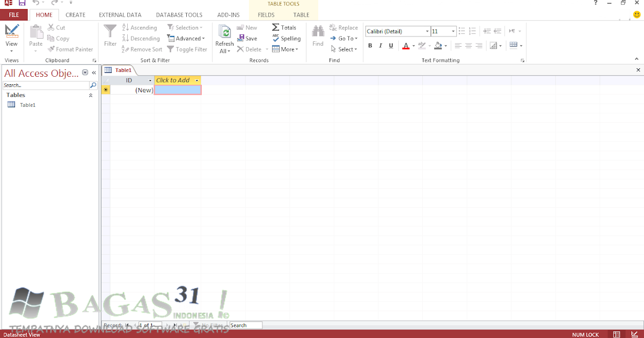The width and height of the screenshot is (644, 338).
Task: Click the Cut command
Action: click(x=56, y=27)
